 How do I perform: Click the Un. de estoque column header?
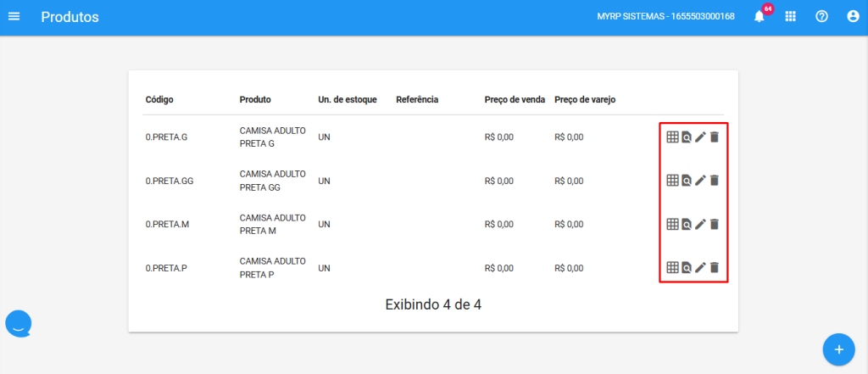pyautogui.click(x=348, y=100)
